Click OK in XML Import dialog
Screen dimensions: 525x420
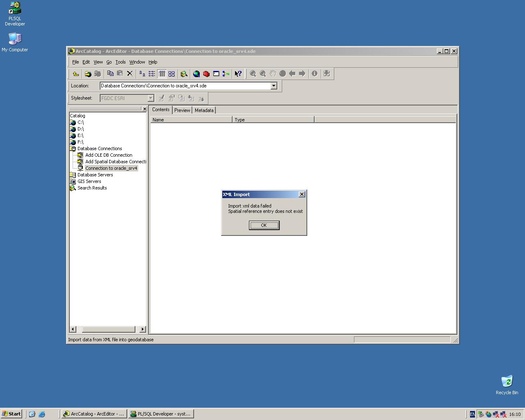[x=264, y=225]
